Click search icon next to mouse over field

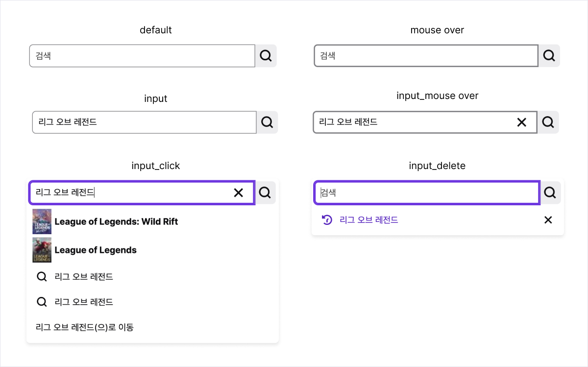(x=549, y=56)
